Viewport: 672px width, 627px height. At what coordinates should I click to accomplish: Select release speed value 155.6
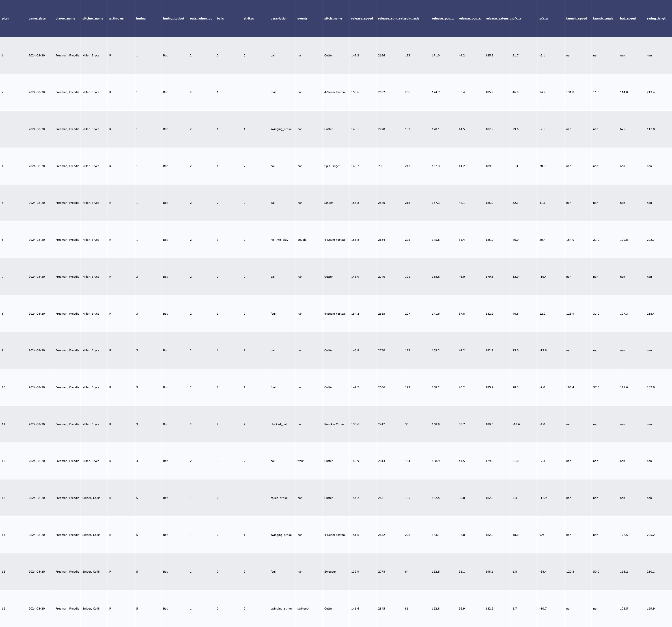point(355,92)
